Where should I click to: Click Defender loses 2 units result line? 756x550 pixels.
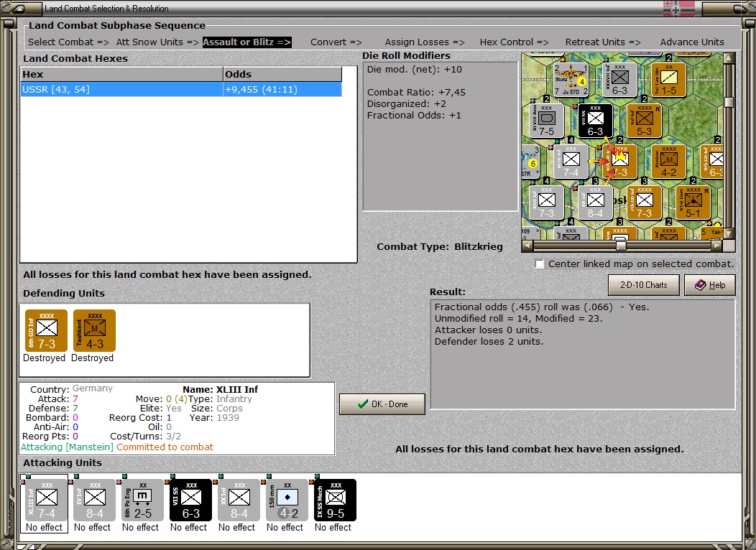pyautogui.click(x=489, y=342)
